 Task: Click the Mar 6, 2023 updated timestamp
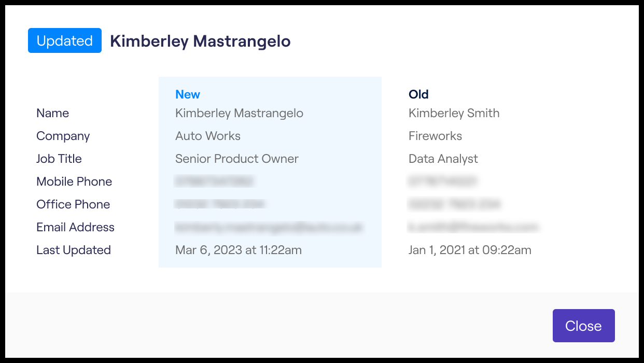pyautogui.click(x=239, y=250)
